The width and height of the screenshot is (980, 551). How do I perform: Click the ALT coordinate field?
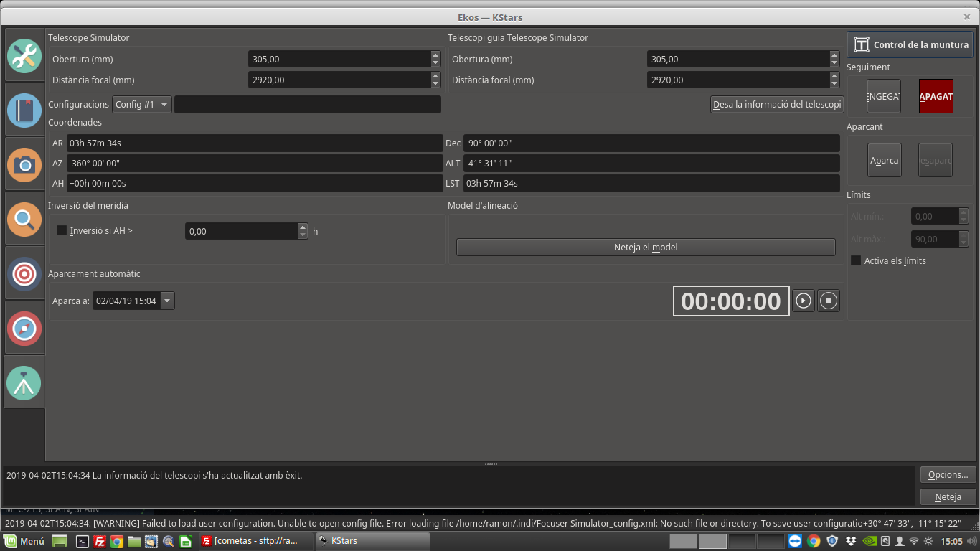(x=651, y=164)
